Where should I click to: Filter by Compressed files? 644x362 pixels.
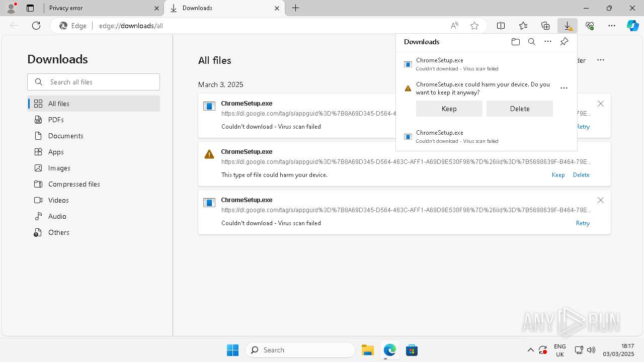[x=94, y=184]
